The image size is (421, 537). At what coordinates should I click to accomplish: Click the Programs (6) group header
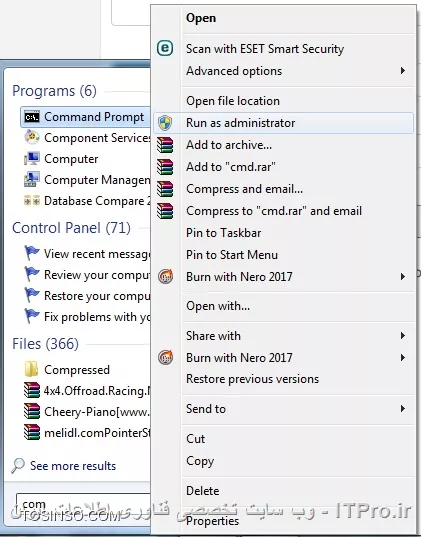54,91
